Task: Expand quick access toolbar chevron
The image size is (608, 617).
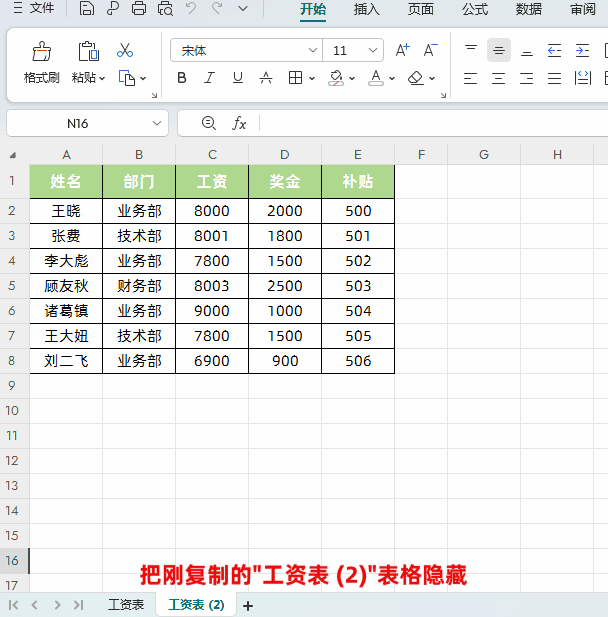Action: pos(243,8)
